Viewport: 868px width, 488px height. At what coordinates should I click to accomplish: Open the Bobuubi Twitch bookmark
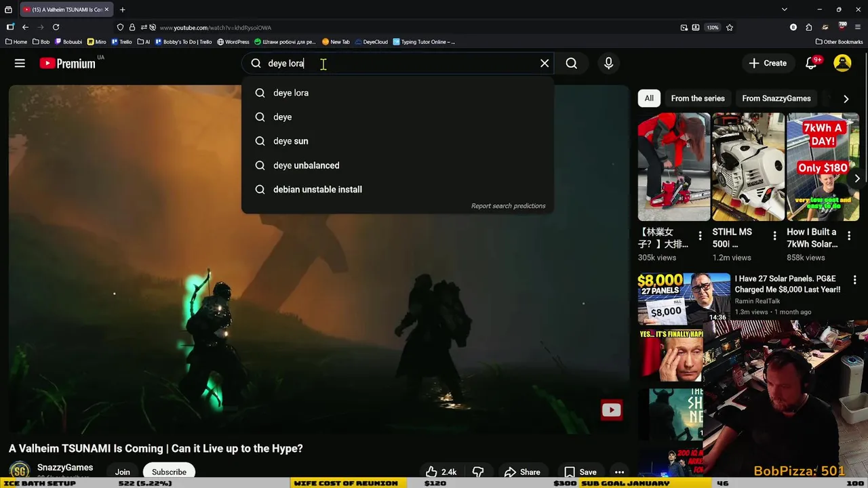tap(68, 42)
